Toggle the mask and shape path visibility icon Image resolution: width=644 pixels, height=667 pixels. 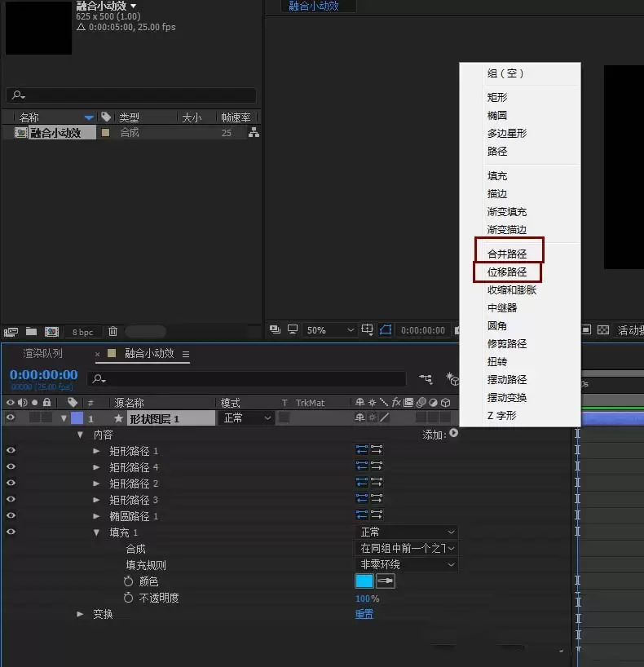pos(386,329)
